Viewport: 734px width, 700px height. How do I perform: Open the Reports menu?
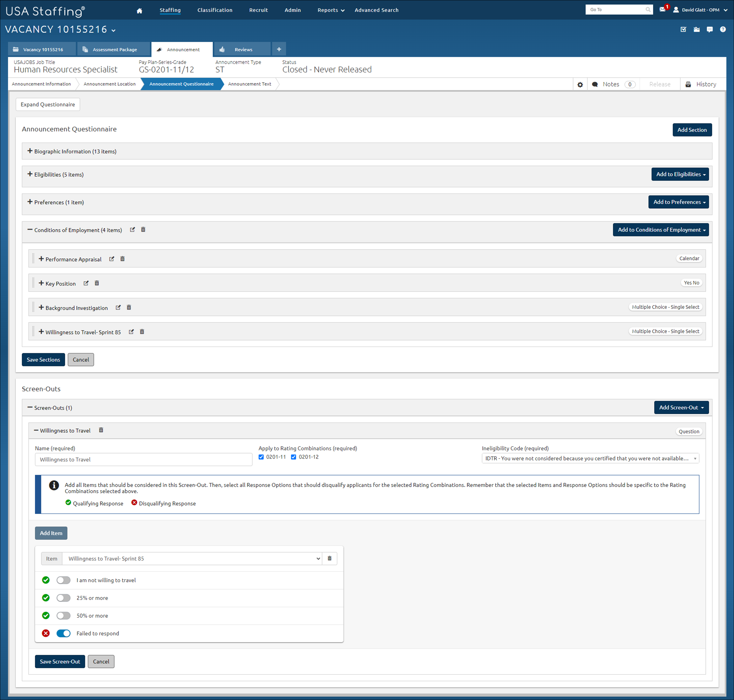point(331,10)
